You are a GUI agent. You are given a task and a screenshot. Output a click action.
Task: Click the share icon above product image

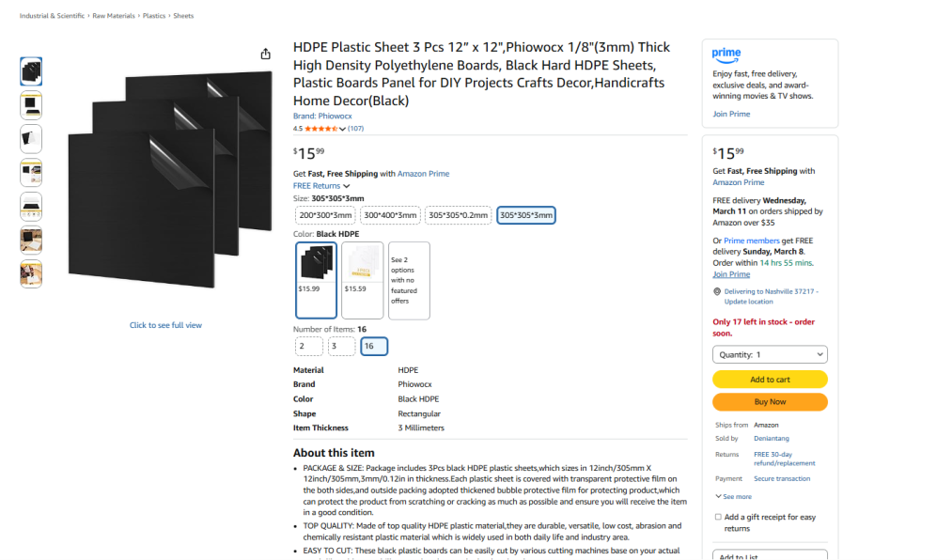(x=266, y=54)
